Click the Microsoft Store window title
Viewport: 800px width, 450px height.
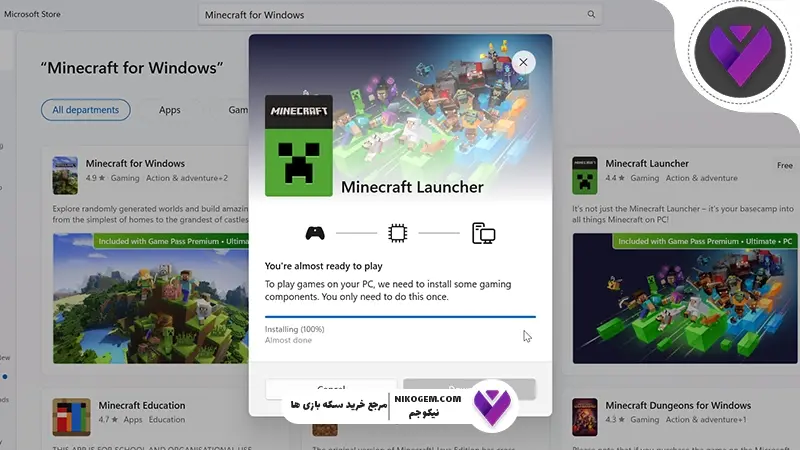[x=32, y=14]
